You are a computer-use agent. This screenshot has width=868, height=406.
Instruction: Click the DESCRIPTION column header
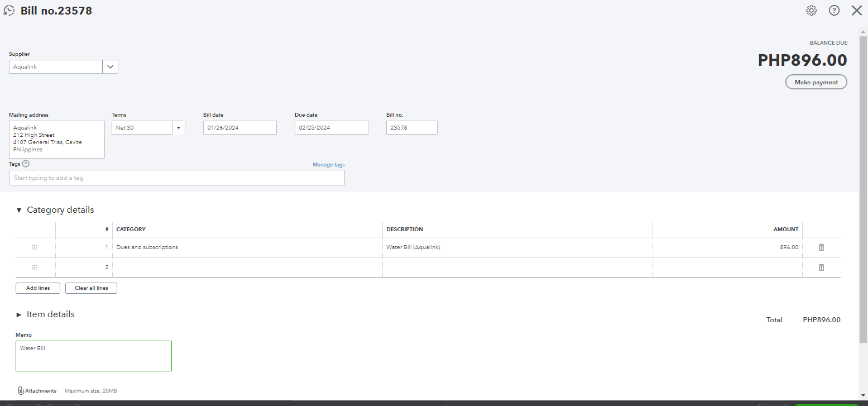(x=405, y=229)
